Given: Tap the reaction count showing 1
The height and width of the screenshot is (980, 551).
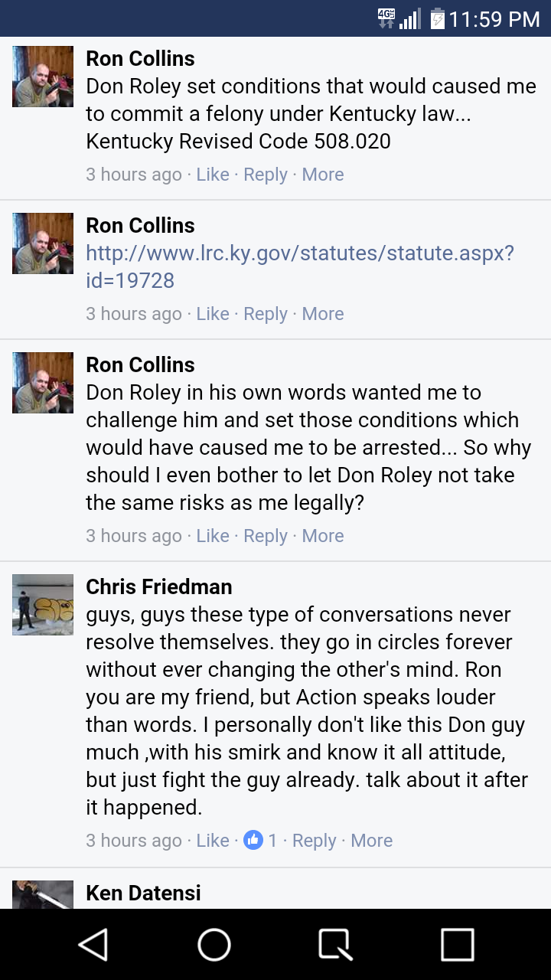Looking at the screenshot, I should point(272,840).
